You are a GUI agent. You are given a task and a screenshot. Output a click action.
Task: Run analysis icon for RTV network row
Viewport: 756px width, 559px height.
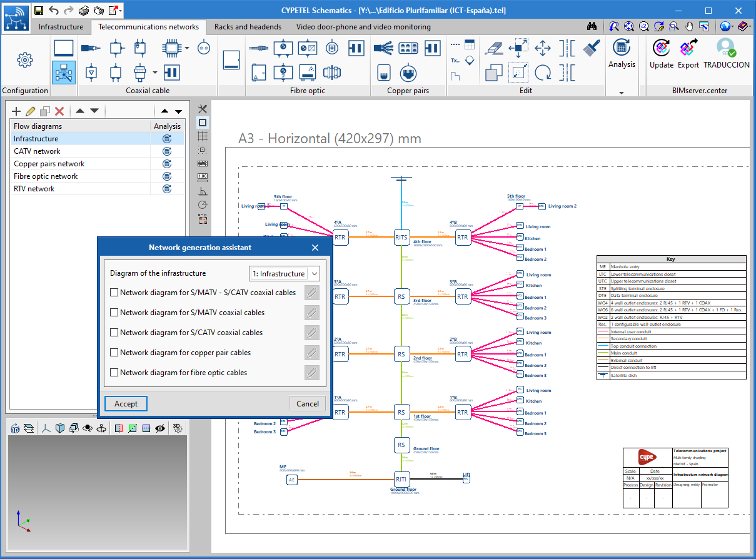click(167, 189)
